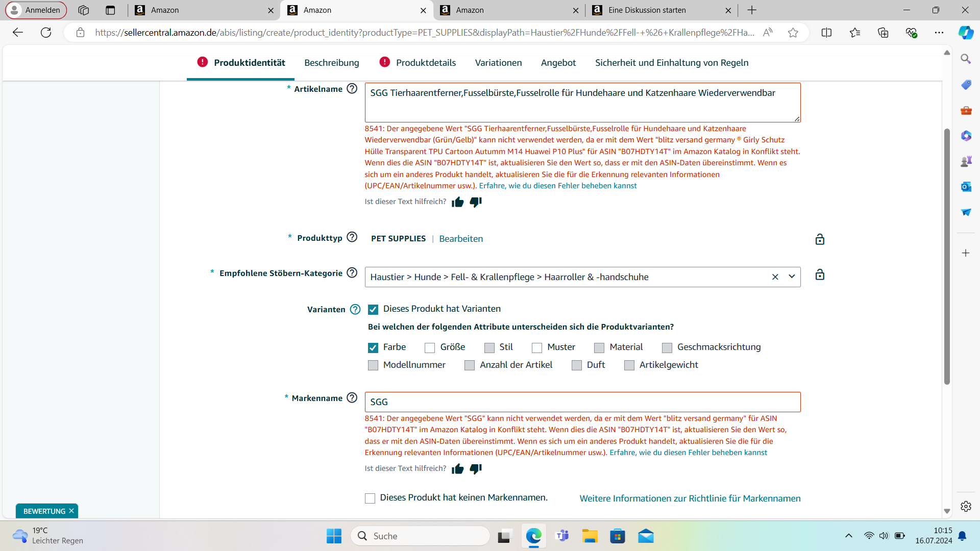The height and width of the screenshot is (551, 980).
Task: Open Copilot icon in Edge toolbar
Action: click(x=966, y=33)
